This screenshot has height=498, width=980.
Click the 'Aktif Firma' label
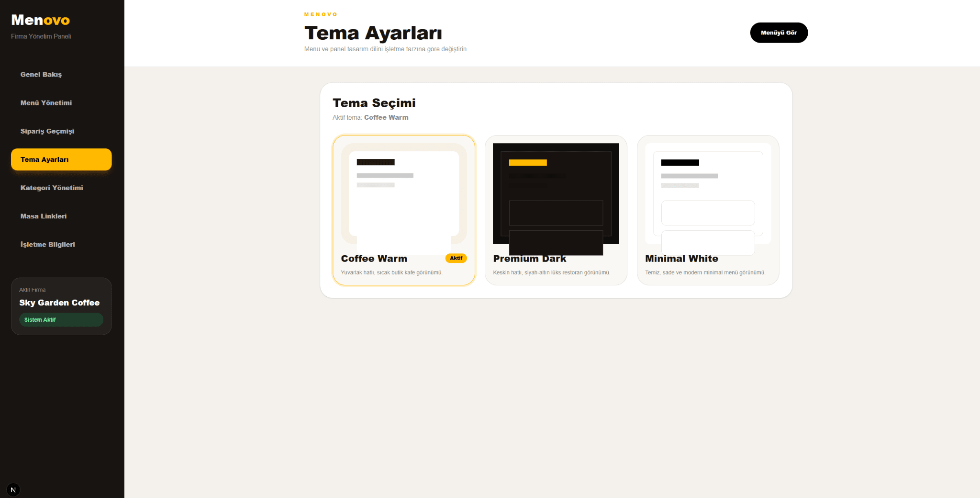[x=33, y=290]
